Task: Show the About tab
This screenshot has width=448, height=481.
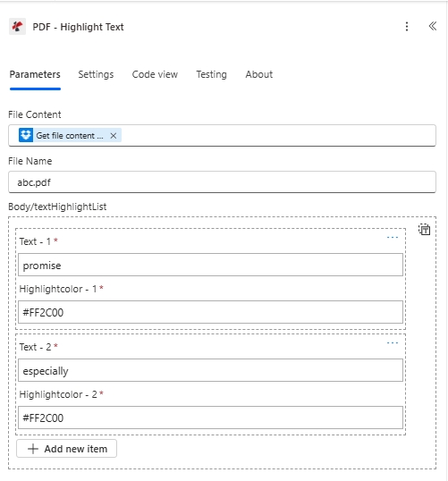Action: [259, 74]
